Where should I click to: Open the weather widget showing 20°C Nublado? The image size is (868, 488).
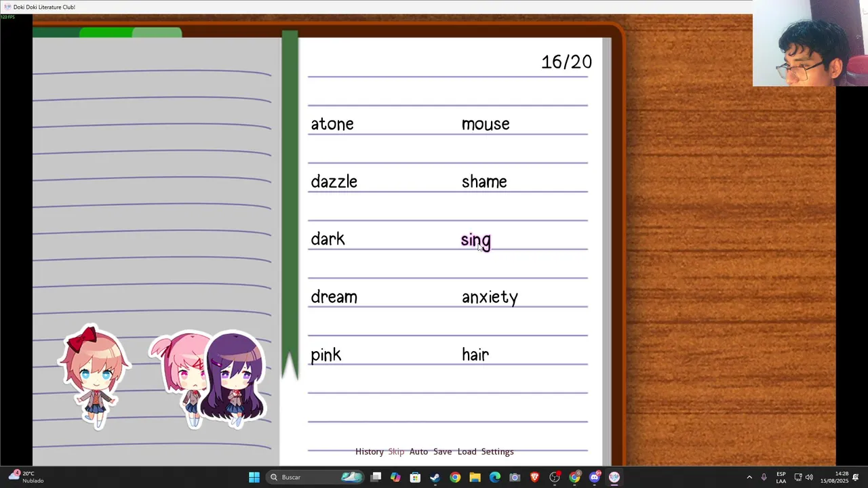[x=26, y=477]
